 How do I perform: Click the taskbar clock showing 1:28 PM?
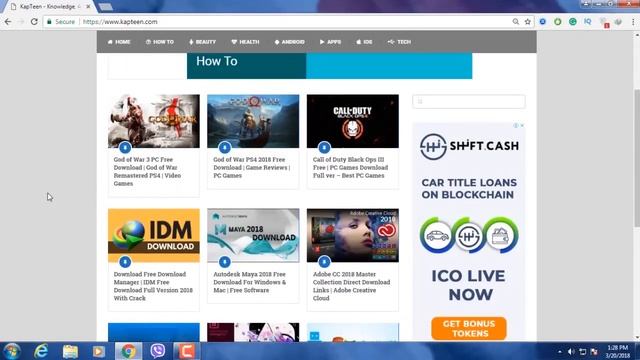(x=618, y=351)
